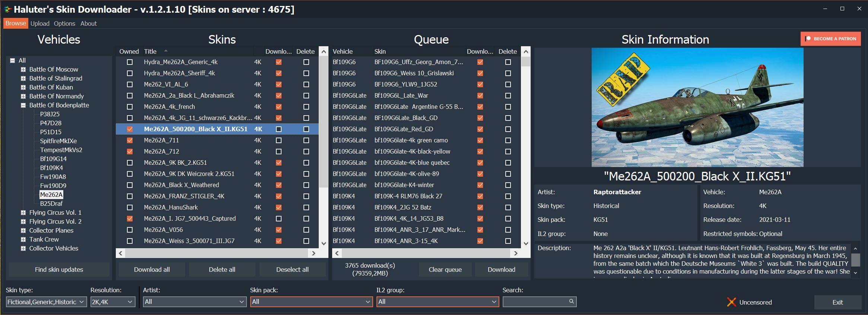The image size is (868, 315).
Task: Open the Resolution dropdown
Action: click(113, 302)
